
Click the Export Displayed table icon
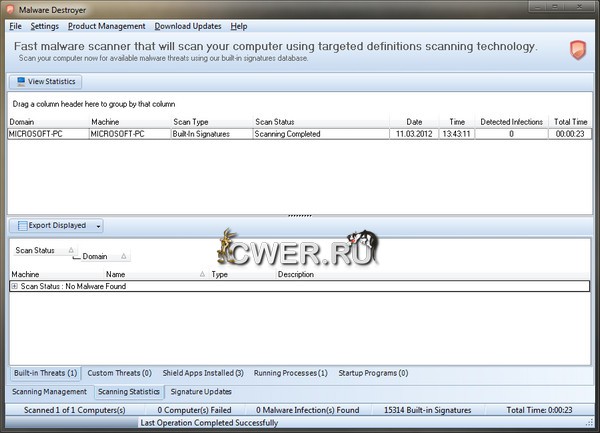pyautogui.click(x=23, y=226)
